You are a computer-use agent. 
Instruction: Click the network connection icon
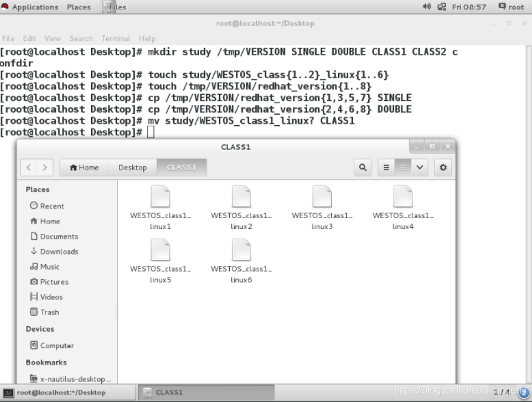click(x=442, y=7)
